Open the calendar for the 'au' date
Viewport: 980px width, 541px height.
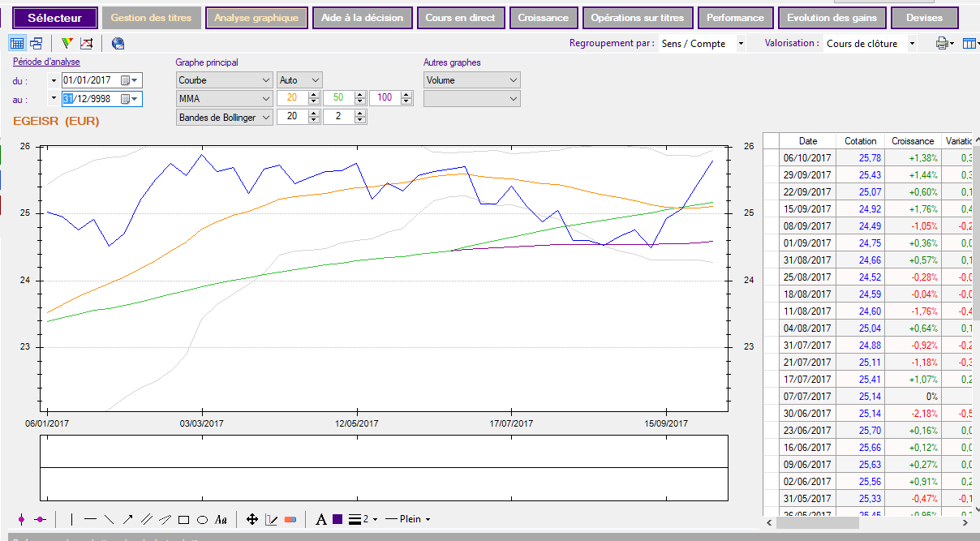point(130,99)
